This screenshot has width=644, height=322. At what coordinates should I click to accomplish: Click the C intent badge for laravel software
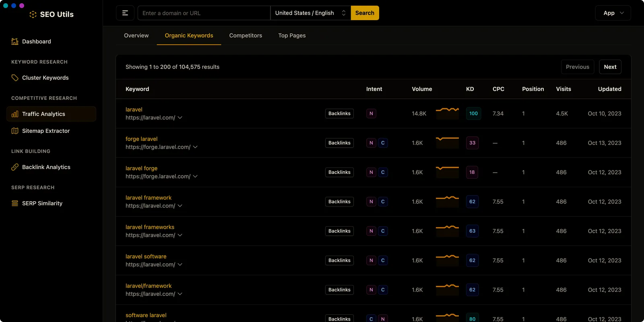point(383,260)
